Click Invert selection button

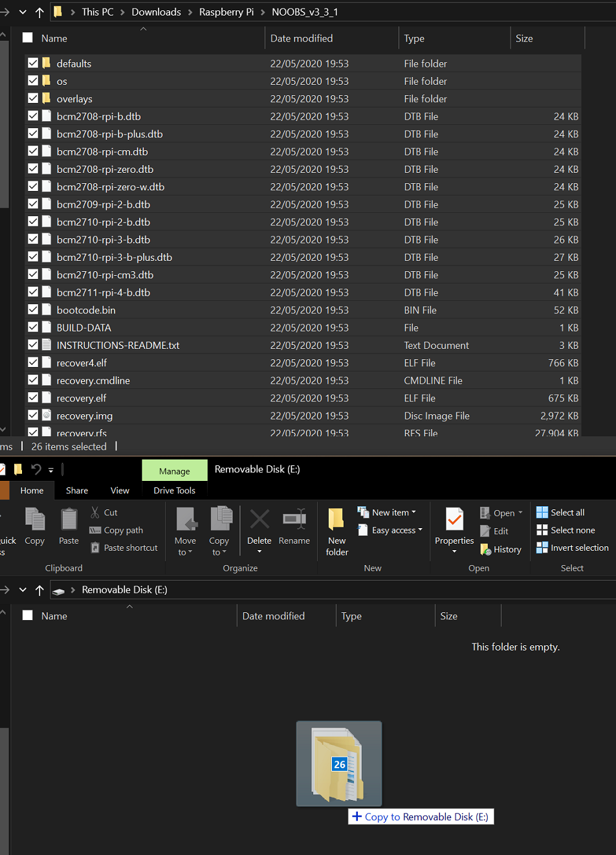pos(573,548)
